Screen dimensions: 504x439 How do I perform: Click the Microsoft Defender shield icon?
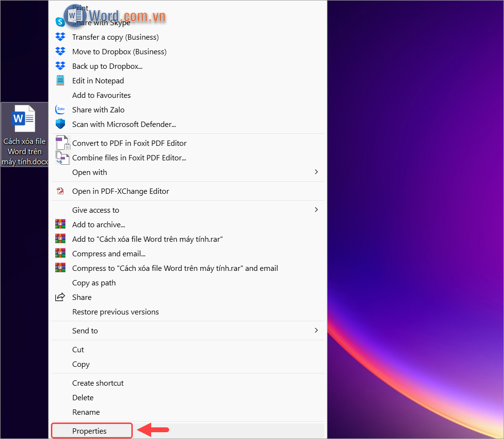(60, 124)
